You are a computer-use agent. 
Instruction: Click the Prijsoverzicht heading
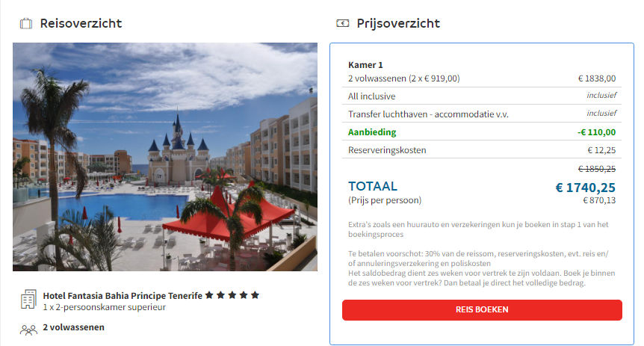[x=398, y=23]
